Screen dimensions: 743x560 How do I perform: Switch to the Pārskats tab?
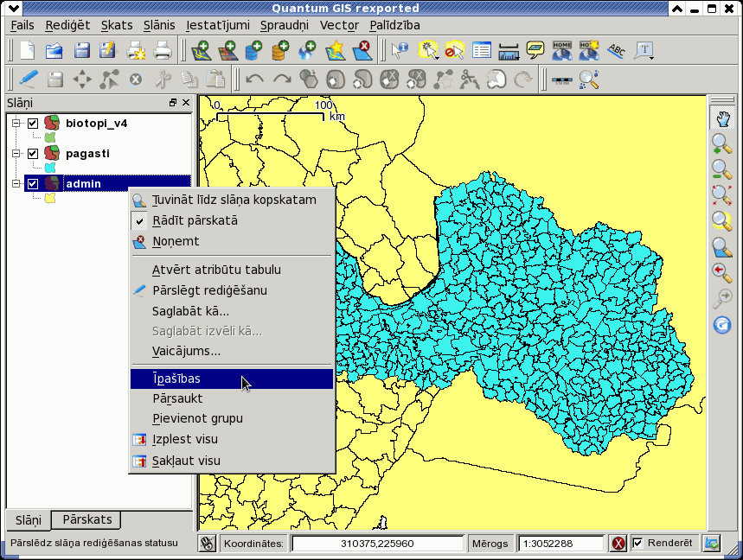coord(87,519)
